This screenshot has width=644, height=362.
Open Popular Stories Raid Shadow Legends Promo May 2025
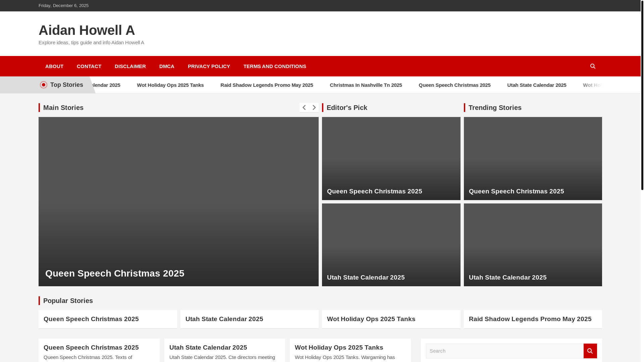coord(530,319)
